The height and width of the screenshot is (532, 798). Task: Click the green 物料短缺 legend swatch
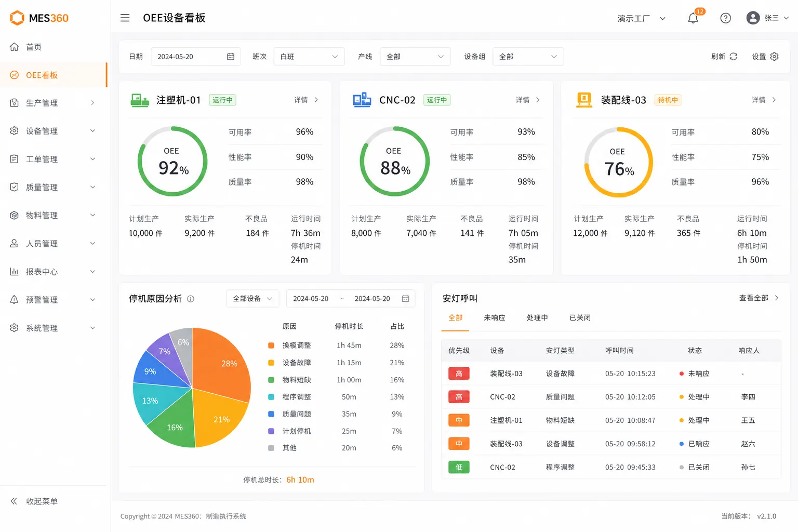pyautogui.click(x=271, y=380)
